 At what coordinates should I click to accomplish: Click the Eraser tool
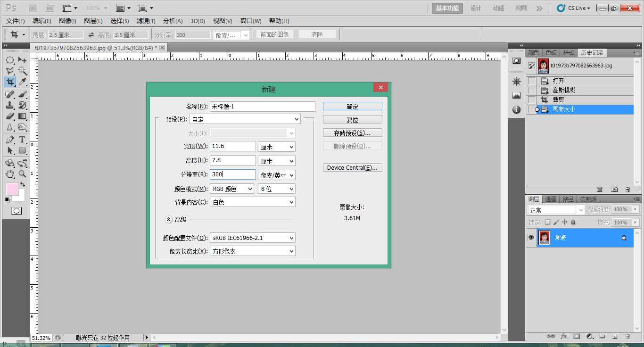[9, 116]
